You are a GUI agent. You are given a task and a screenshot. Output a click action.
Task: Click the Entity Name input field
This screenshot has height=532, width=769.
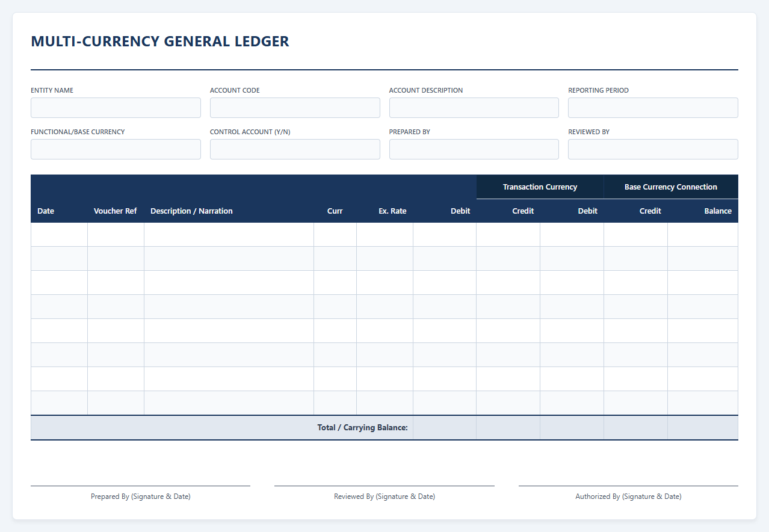pos(116,108)
